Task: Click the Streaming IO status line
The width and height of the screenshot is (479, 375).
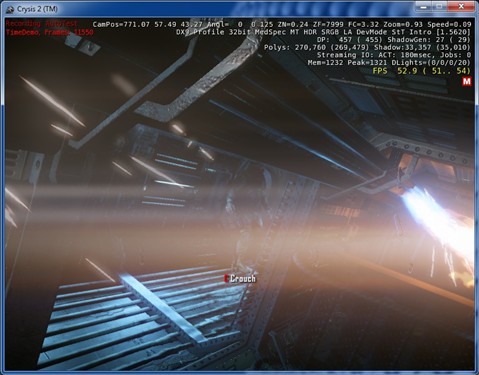Action: click(x=394, y=55)
